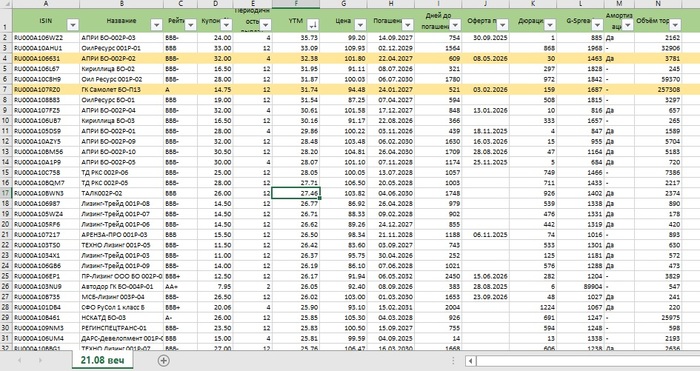The image size is (700, 371).
Task: Open the Погашение column filter dropdown
Action: tap(408, 25)
